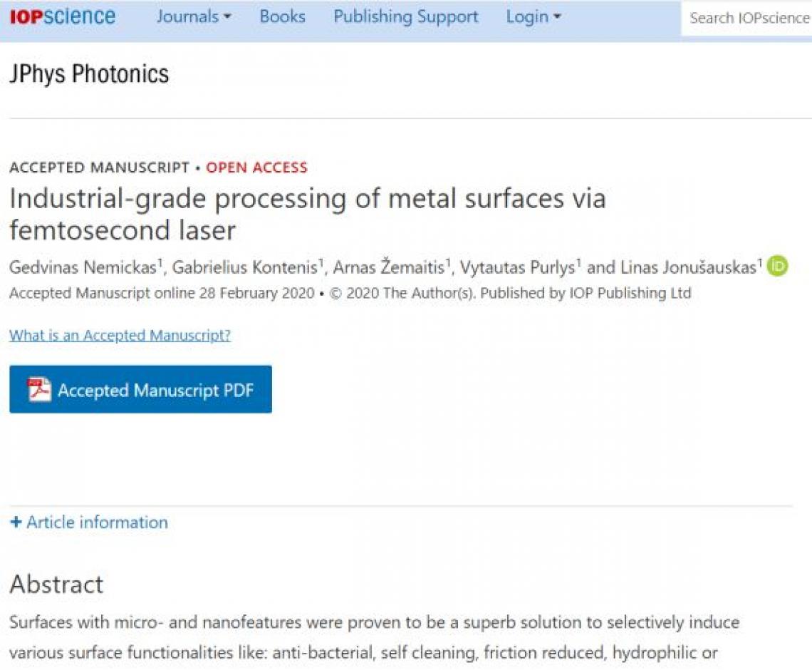Click the plus icon beside Article information
Image resolution: width=812 pixels, height=670 pixels.
pyautogui.click(x=16, y=522)
